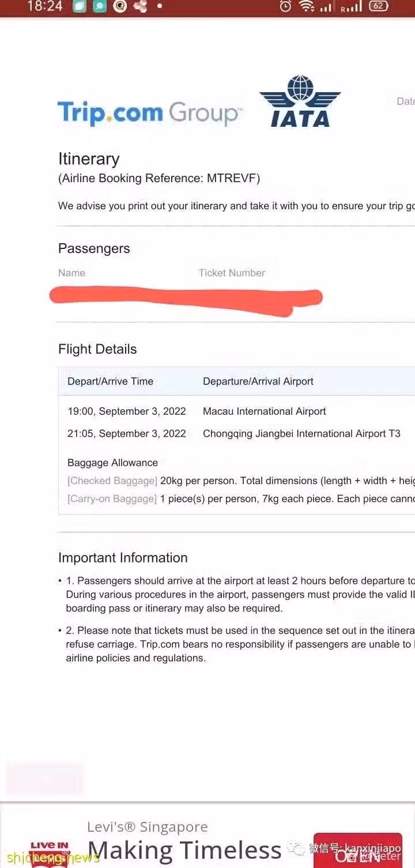The image size is (415, 868).
Task: Tap Levi's Singapore advertiser name
Action: (x=148, y=828)
